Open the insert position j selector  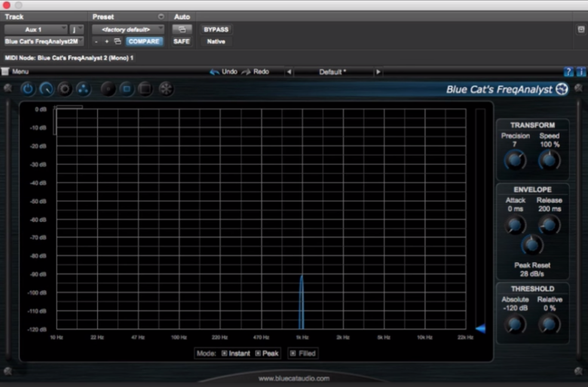coord(76,29)
